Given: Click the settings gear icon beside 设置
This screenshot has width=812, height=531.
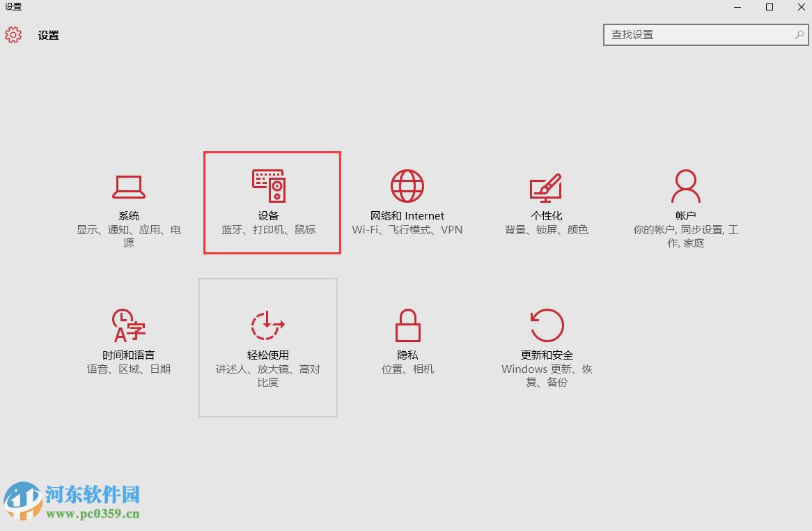Looking at the screenshot, I should pyautogui.click(x=13, y=35).
